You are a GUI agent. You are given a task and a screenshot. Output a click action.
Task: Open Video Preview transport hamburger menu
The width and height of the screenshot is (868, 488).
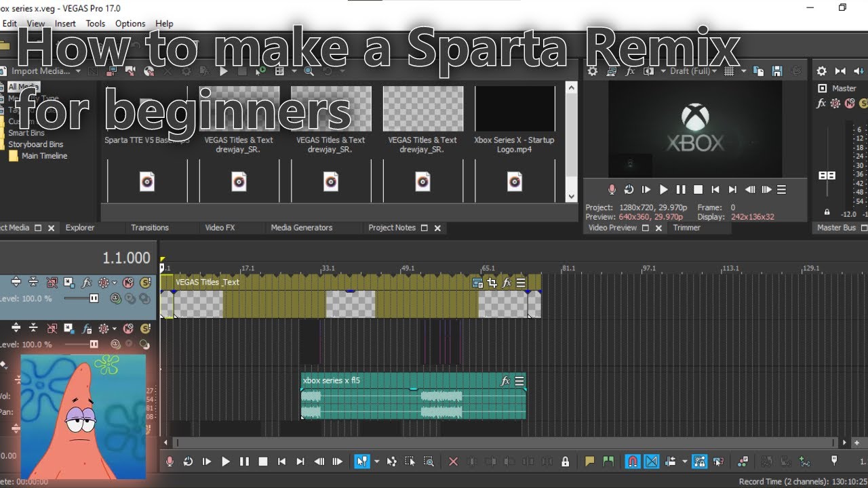click(781, 190)
